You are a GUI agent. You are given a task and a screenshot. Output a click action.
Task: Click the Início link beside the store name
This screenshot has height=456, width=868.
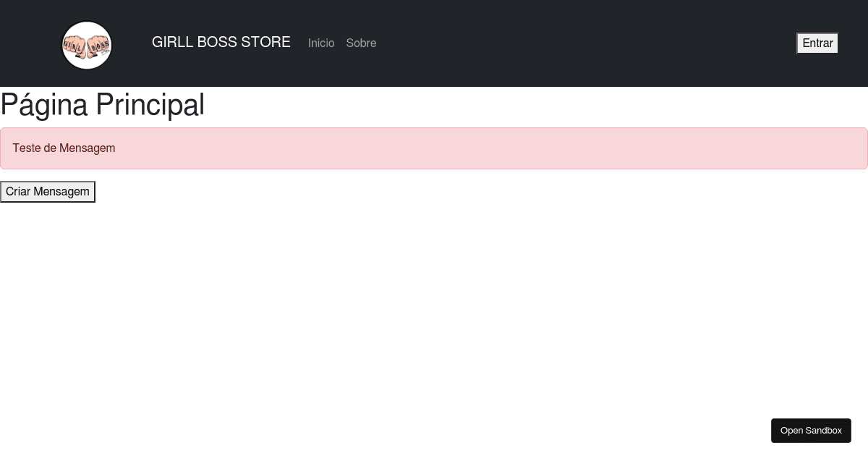[321, 43]
